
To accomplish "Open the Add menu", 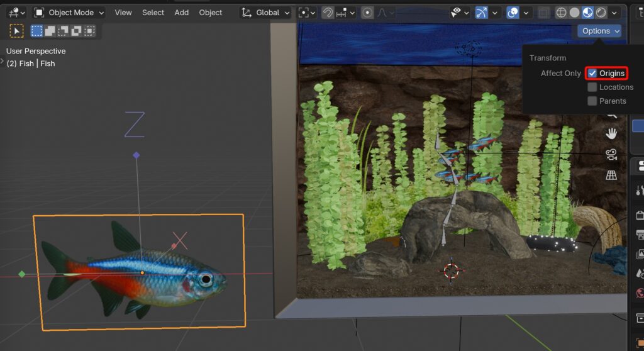I will point(182,13).
